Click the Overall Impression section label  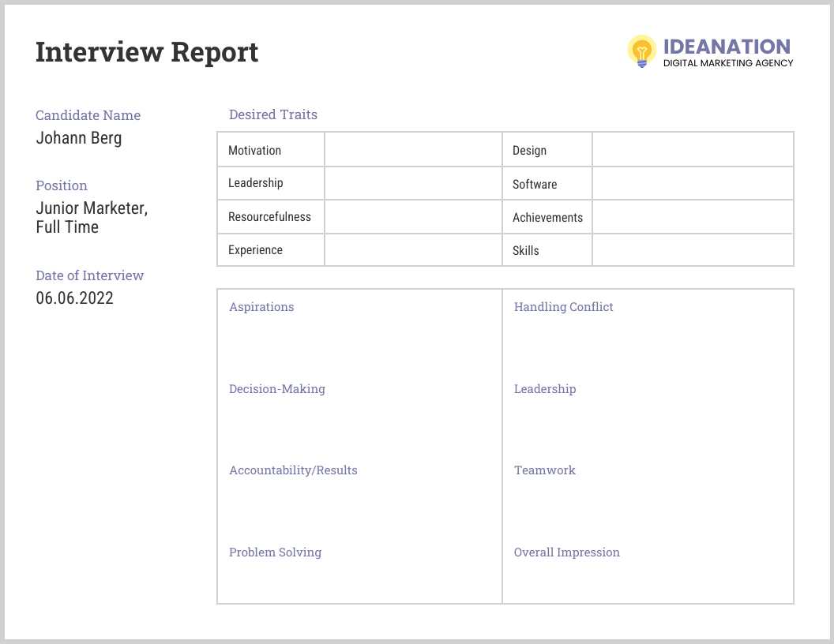pyautogui.click(x=567, y=552)
